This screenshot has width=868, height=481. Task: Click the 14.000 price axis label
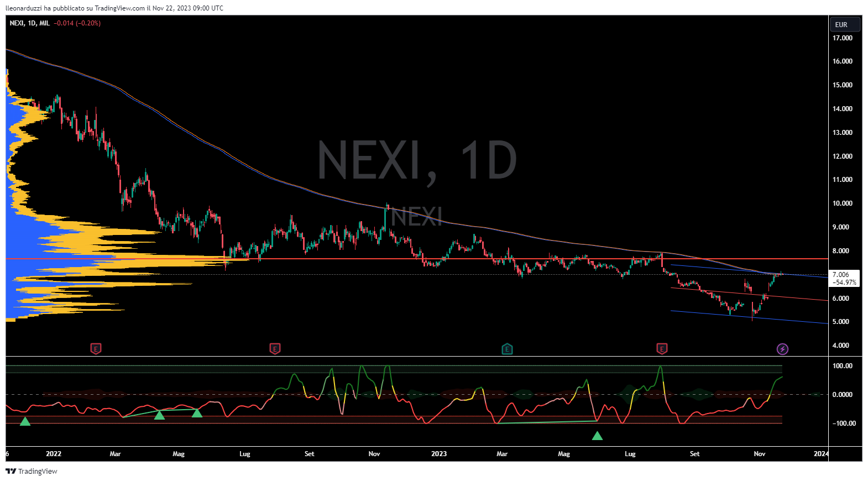coord(843,109)
